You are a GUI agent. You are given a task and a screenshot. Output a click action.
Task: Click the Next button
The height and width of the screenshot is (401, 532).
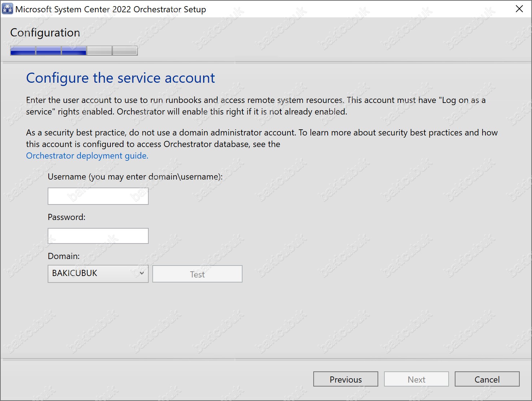(417, 379)
